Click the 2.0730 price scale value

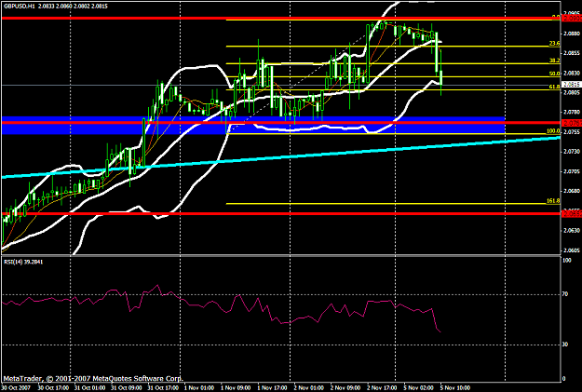[x=571, y=152]
